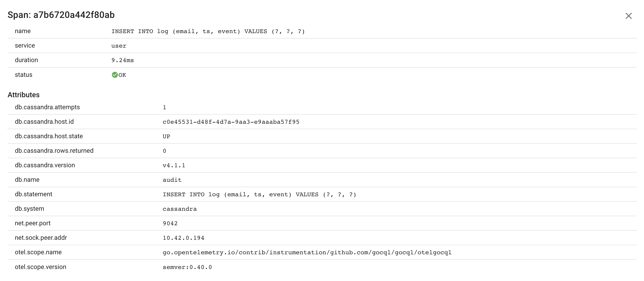
Task: Select the net.peer.port 9042 value
Action: coord(170,223)
